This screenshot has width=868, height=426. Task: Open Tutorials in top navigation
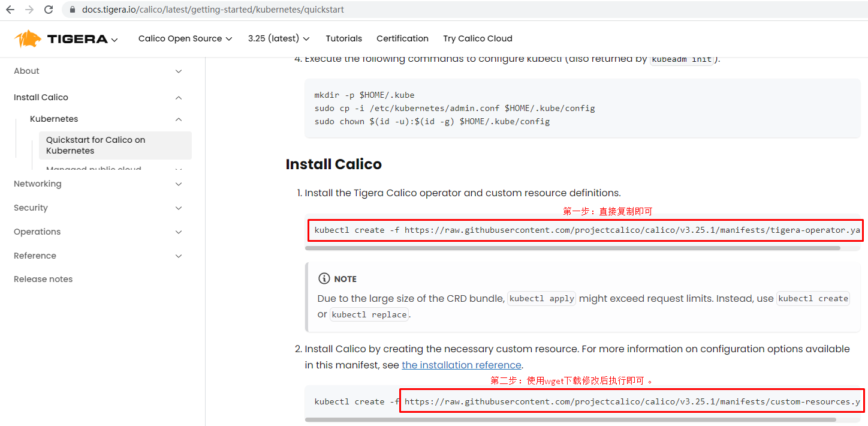(344, 38)
